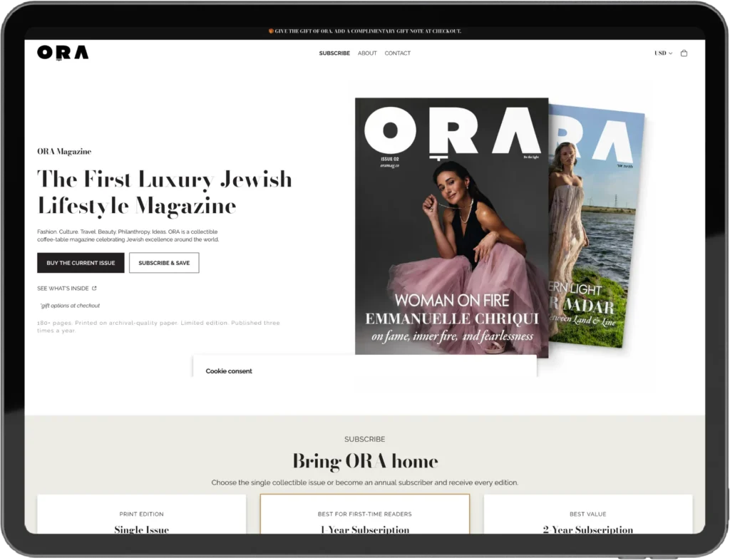Select the back magazine cover with sea
This screenshot has height=560, width=730.
[596, 226]
